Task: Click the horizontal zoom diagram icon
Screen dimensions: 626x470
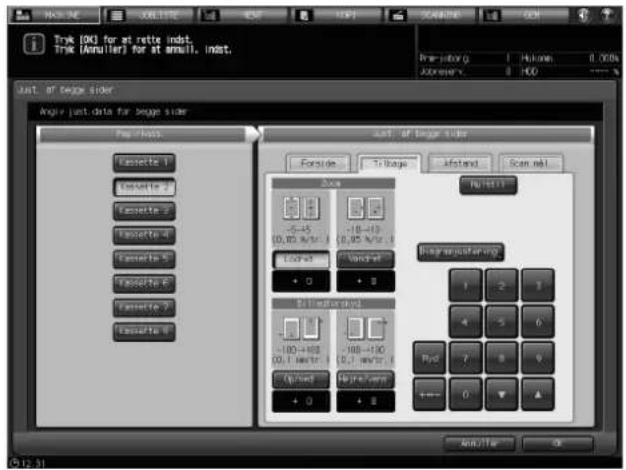Action: 365,208
